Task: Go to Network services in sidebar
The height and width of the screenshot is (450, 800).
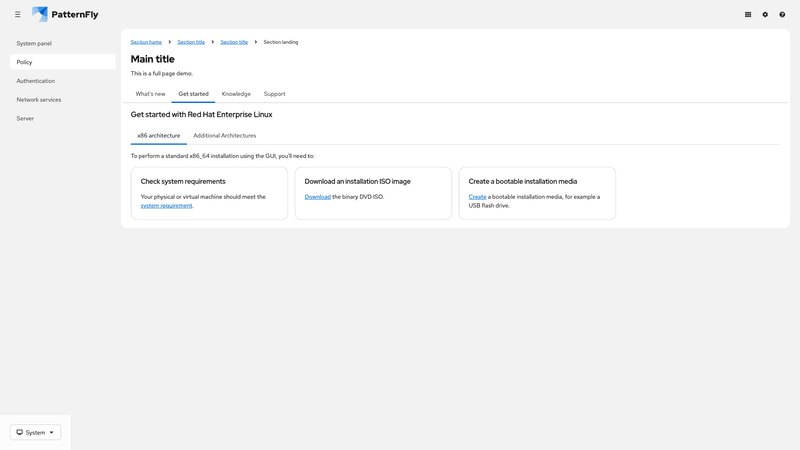Action: 39,100
